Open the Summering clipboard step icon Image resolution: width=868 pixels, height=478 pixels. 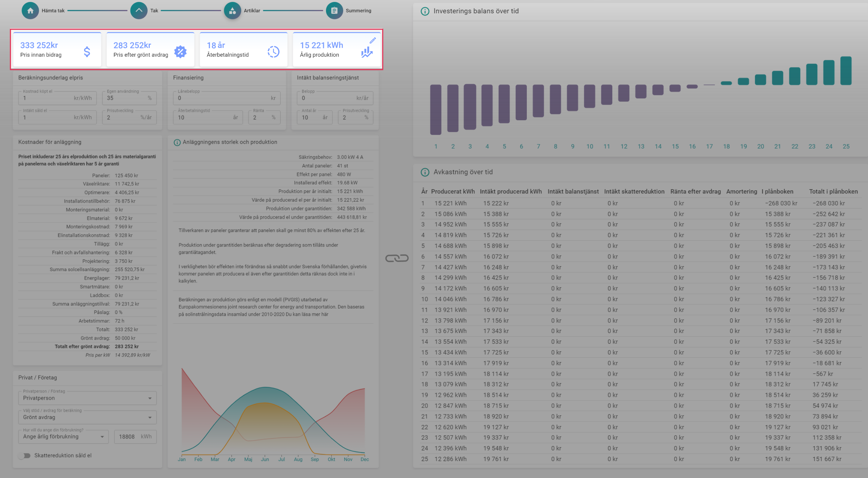334,10
